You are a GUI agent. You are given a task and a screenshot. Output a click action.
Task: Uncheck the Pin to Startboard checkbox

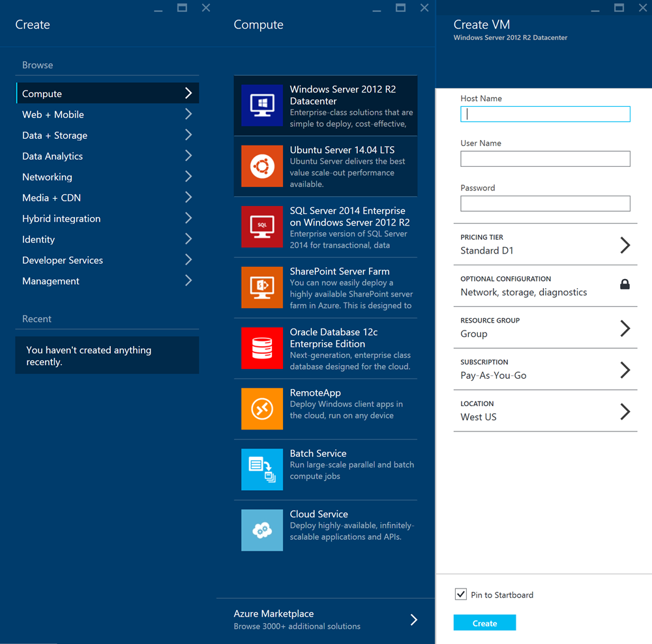click(461, 594)
